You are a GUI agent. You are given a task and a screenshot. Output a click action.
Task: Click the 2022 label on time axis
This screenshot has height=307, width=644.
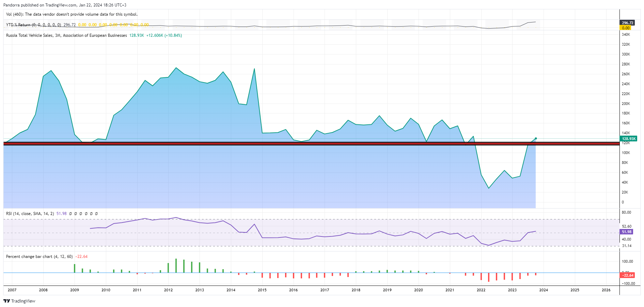(481, 290)
